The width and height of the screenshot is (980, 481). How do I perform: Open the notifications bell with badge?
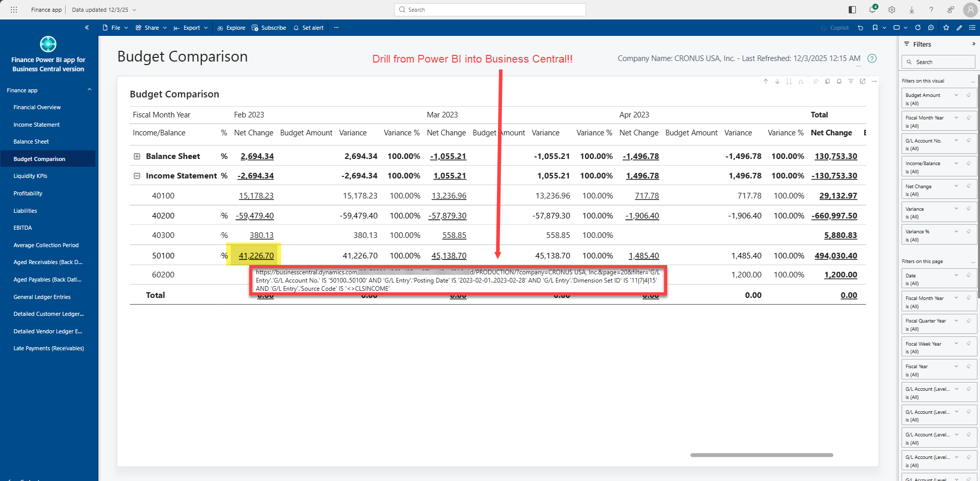(872, 10)
